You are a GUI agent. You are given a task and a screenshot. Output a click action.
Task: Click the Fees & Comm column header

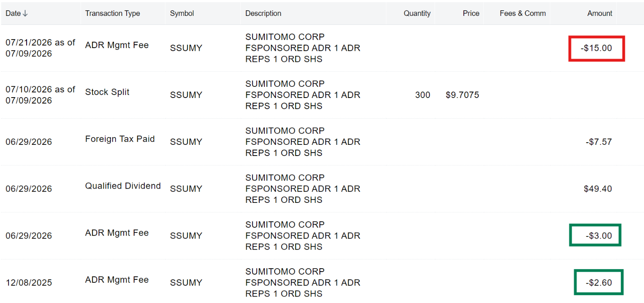click(523, 13)
